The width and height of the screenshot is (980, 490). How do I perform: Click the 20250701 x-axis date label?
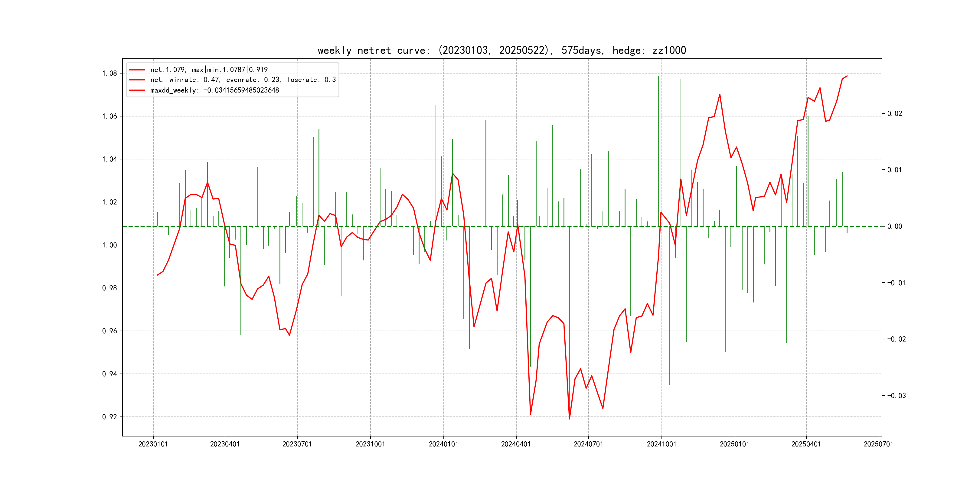pos(878,444)
